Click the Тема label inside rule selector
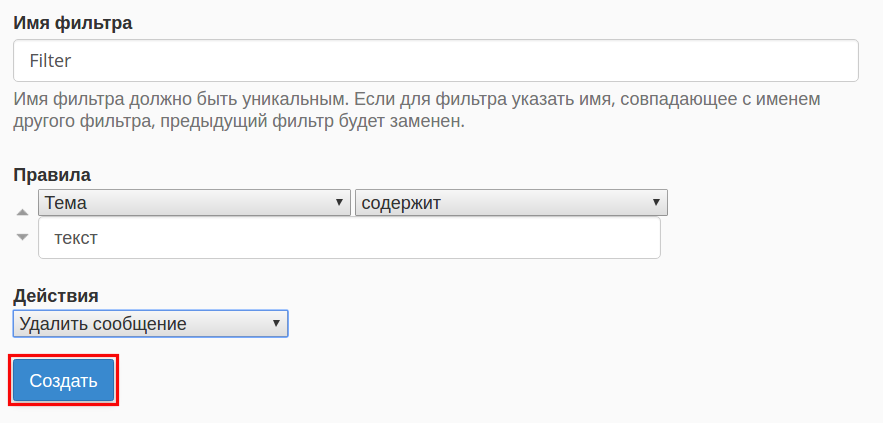883x423 pixels. (x=66, y=203)
